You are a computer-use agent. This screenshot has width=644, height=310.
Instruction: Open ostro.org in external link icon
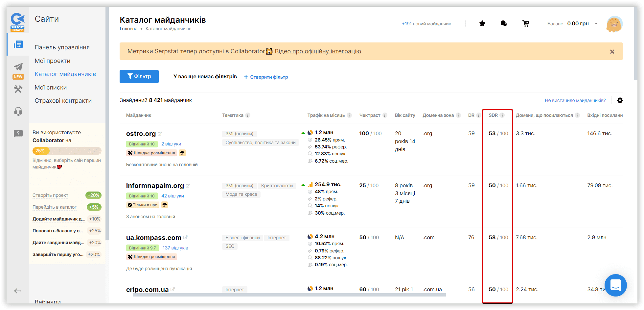160,134
